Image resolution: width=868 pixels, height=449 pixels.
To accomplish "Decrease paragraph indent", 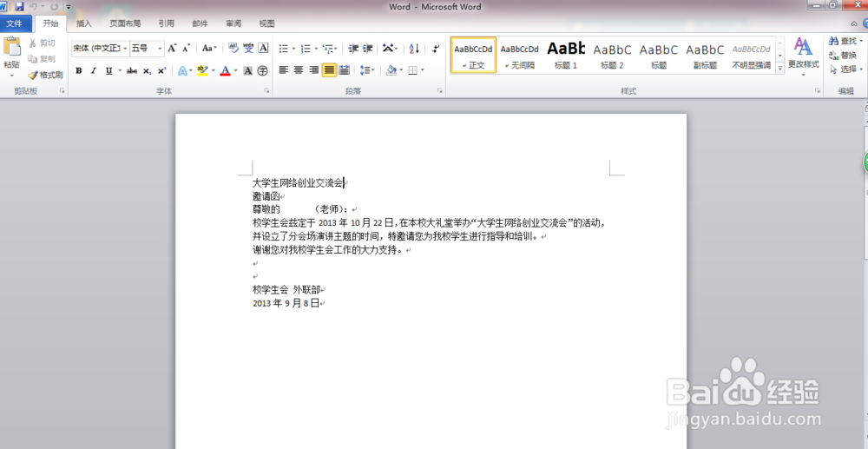I will click(353, 49).
